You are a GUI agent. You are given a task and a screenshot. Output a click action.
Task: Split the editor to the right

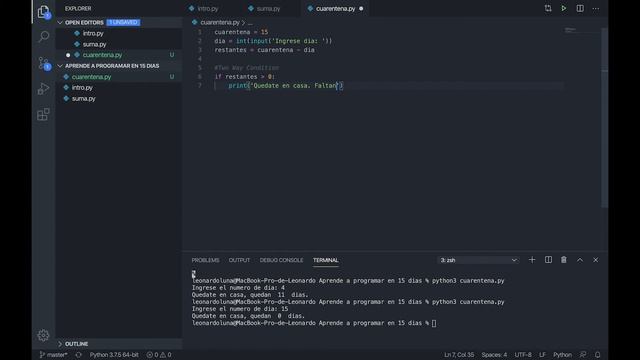(580, 8)
